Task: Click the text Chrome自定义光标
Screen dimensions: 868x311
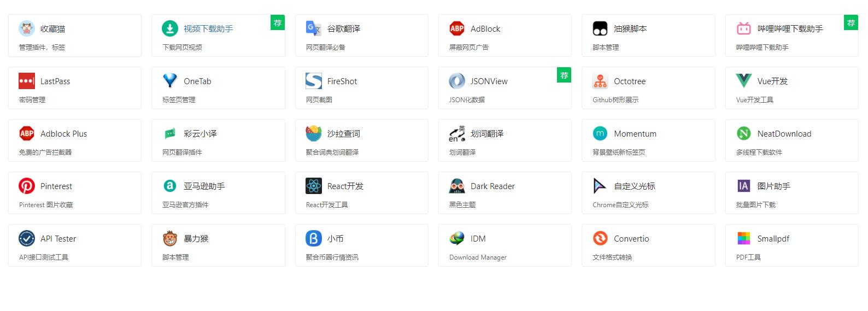Action: tap(620, 204)
